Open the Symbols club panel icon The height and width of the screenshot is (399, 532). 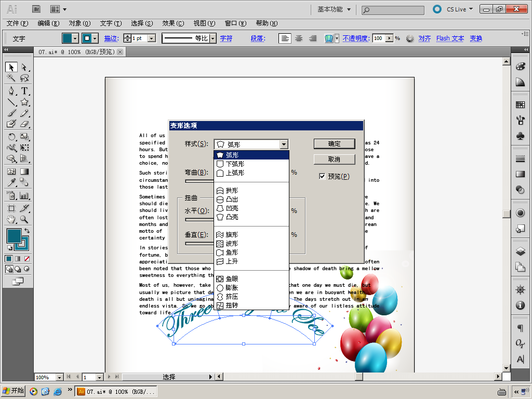click(x=520, y=136)
